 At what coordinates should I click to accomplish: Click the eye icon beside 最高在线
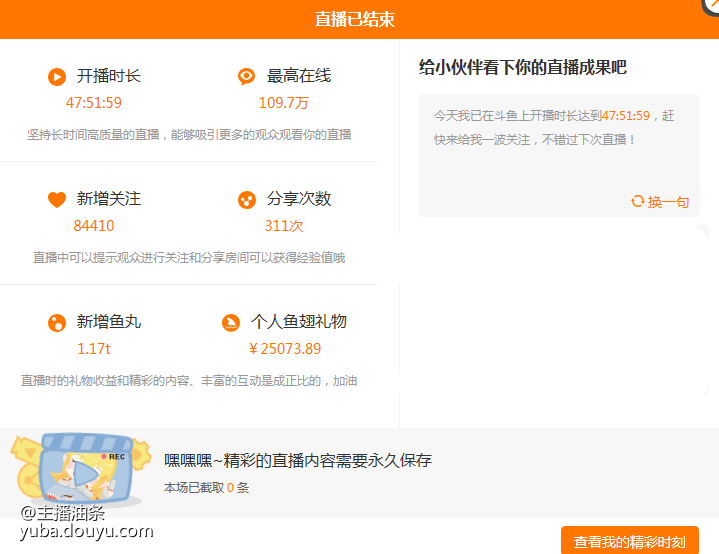[x=246, y=76]
